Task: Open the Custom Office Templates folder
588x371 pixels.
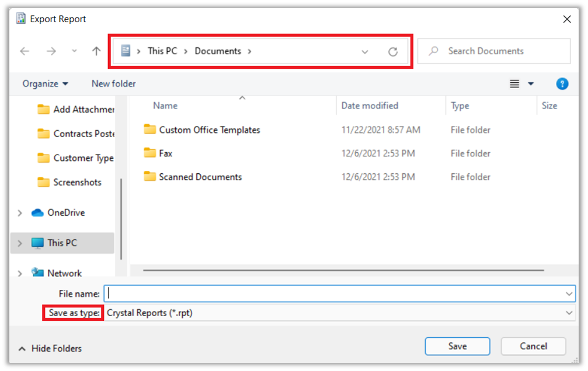Action: tap(209, 130)
